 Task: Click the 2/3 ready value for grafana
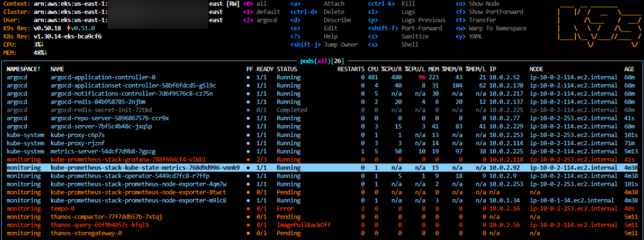[261, 160]
